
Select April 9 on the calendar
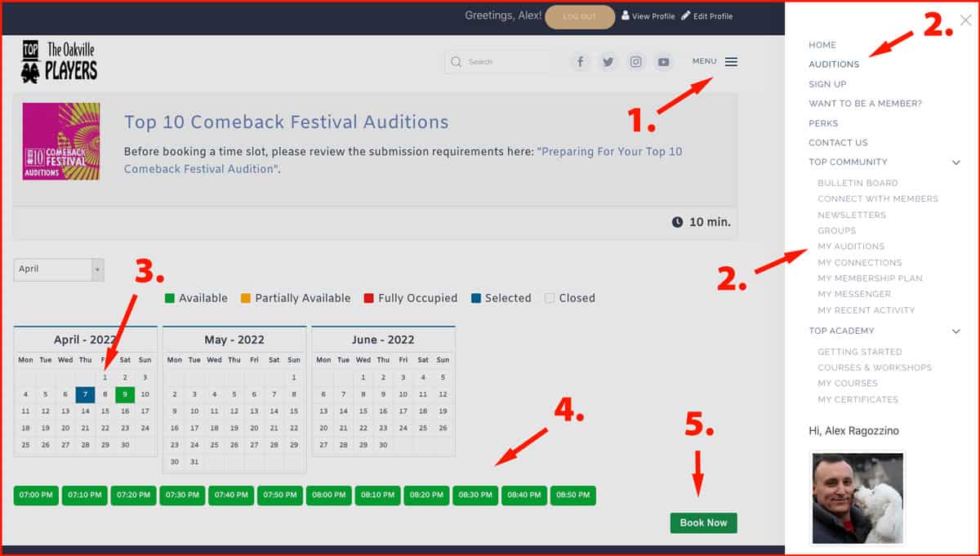point(125,394)
